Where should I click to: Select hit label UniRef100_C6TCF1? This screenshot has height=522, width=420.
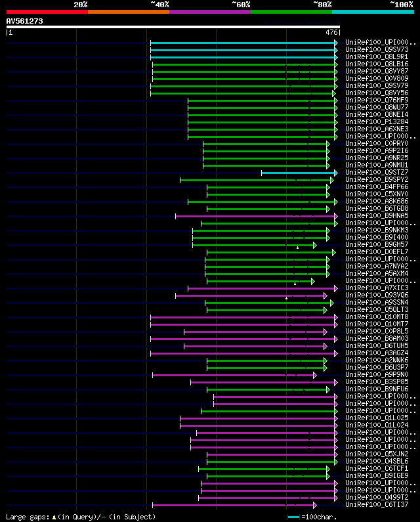pos(377,469)
